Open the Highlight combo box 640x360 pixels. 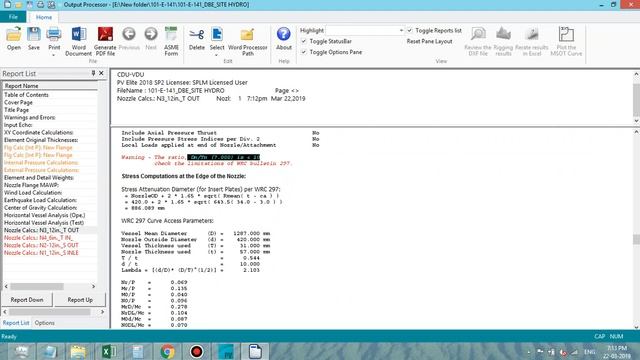pyautogui.click(x=365, y=31)
